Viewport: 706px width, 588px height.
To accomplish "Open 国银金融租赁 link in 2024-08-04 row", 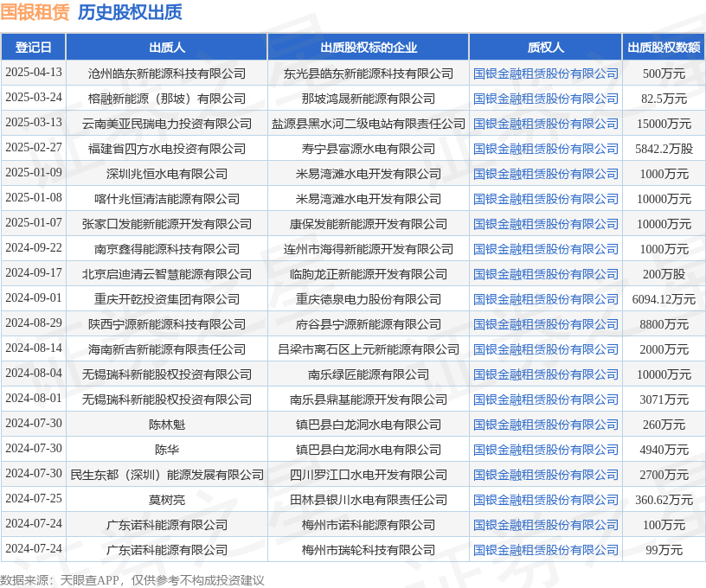I will click(545, 374).
